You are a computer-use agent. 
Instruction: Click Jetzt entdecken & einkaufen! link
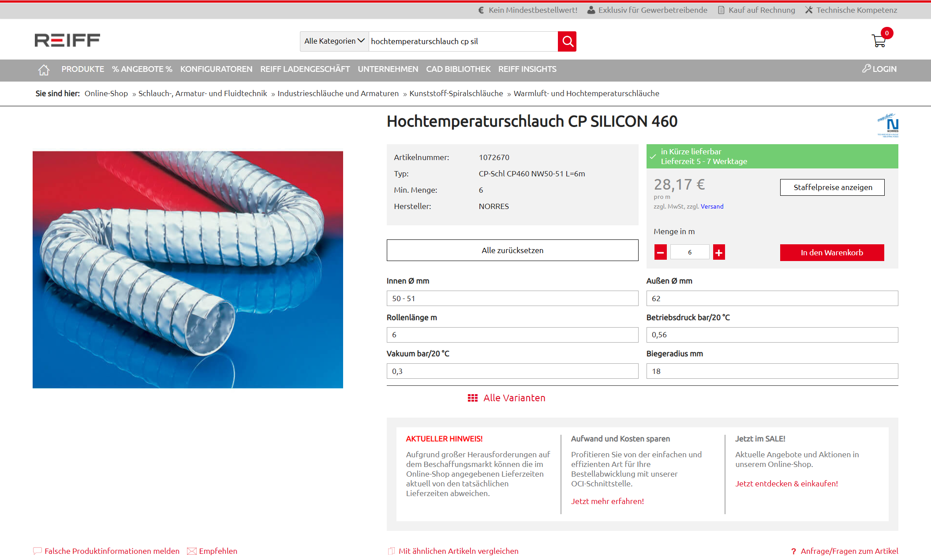coord(786,484)
